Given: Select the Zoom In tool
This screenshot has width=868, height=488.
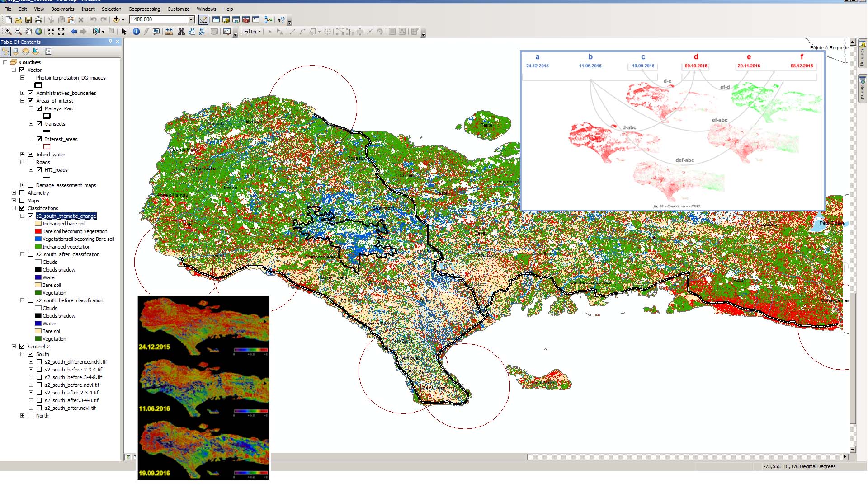Looking at the screenshot, I should (8, 32).
